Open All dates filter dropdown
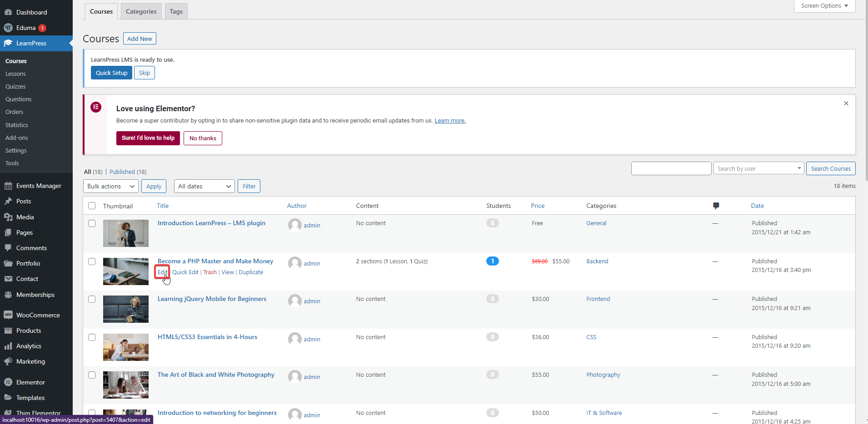Viewport: 868px width, 424px height. tap(205, 186)
